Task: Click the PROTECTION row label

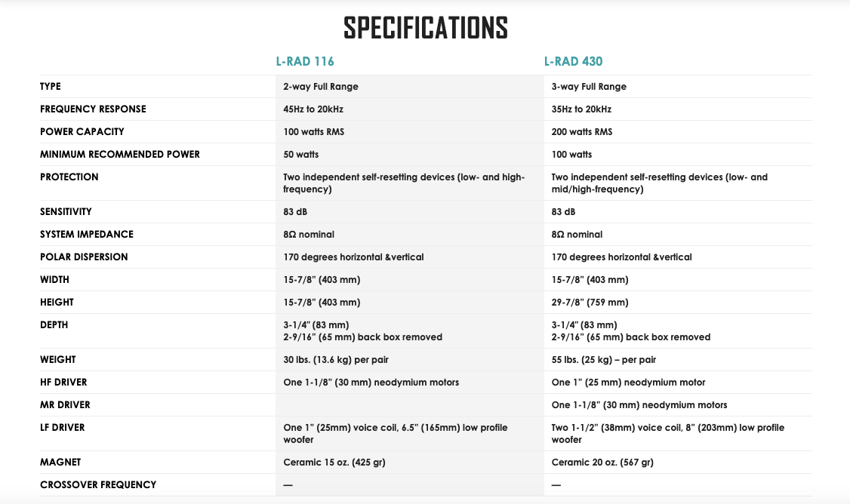Action: pos(69,177)
